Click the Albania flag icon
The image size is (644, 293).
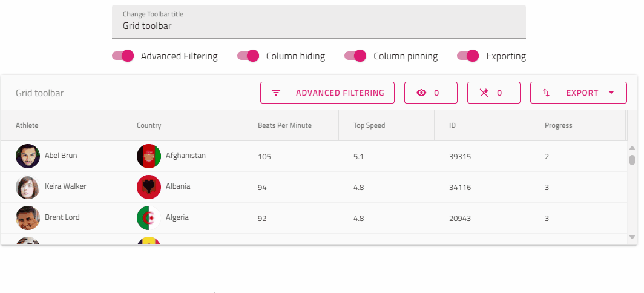click(149, 187)
